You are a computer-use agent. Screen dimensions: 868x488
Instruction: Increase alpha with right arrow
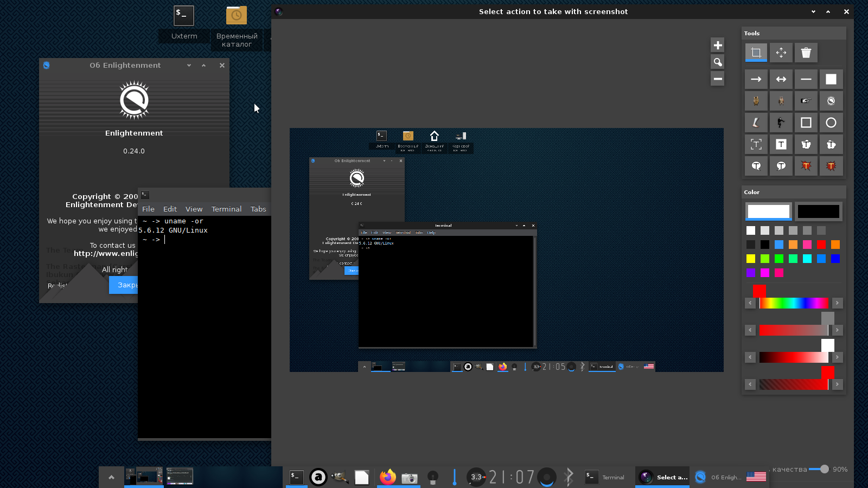tap(837, 384)
